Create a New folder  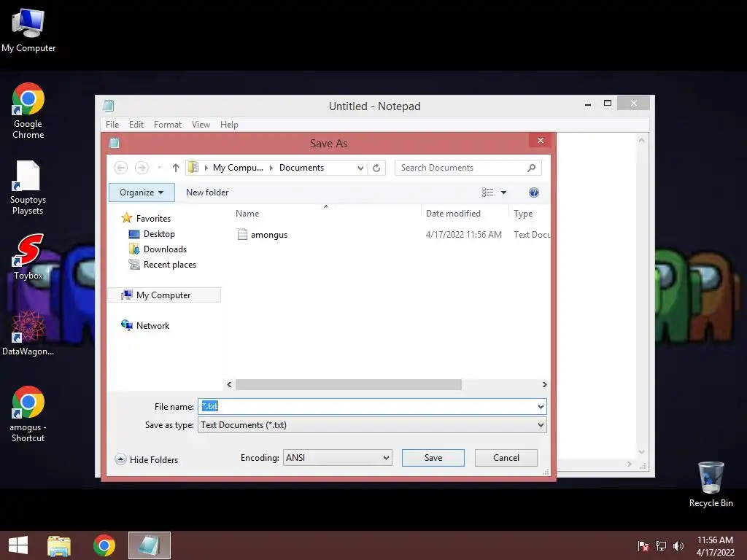click(207, 192)
